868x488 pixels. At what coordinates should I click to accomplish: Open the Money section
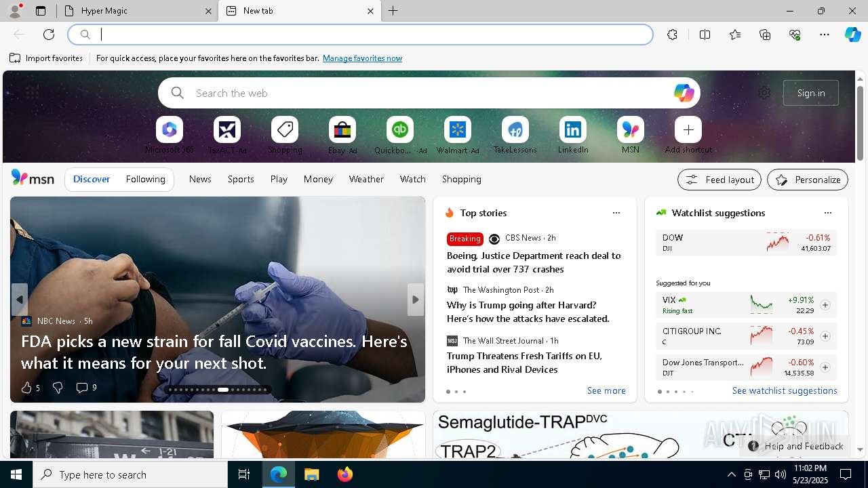point(318,179)
